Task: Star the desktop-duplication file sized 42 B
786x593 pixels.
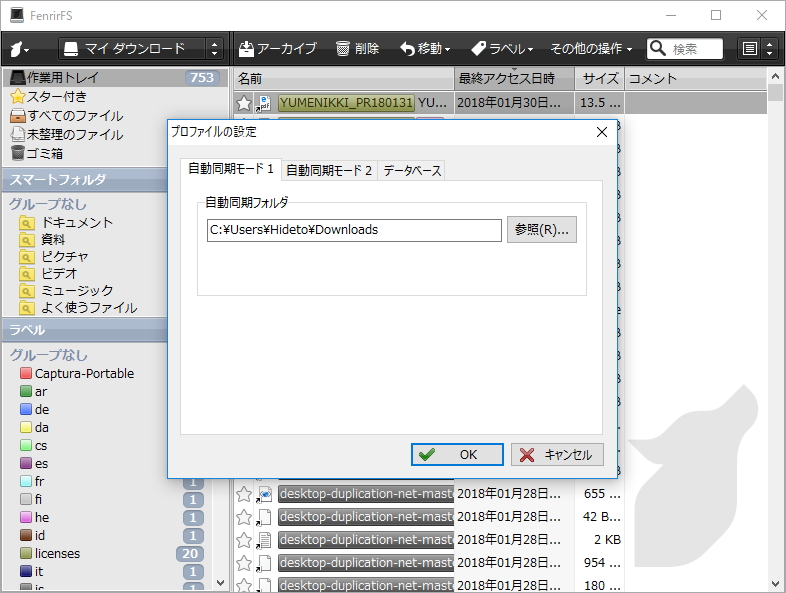Action: point(244,517)
